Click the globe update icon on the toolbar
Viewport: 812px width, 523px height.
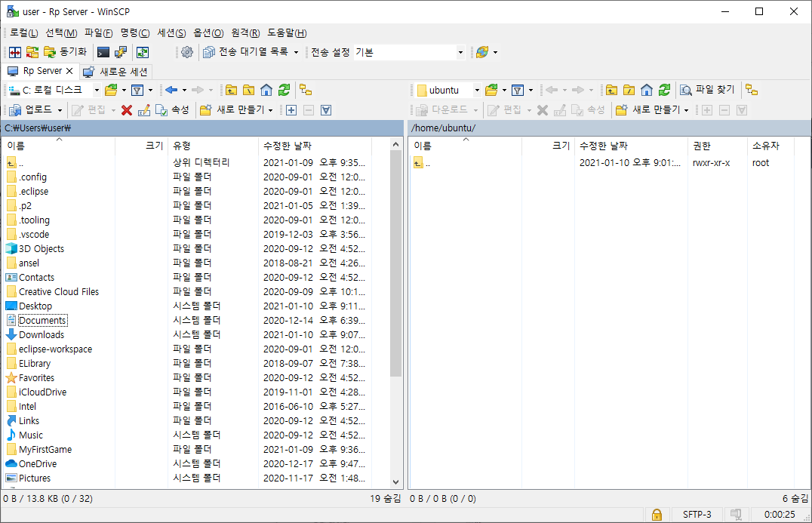482,52
